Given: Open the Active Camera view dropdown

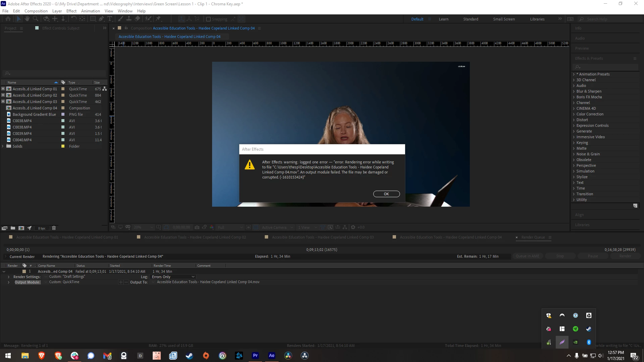Looking at the screenshot, I should (x=277, y=227).
